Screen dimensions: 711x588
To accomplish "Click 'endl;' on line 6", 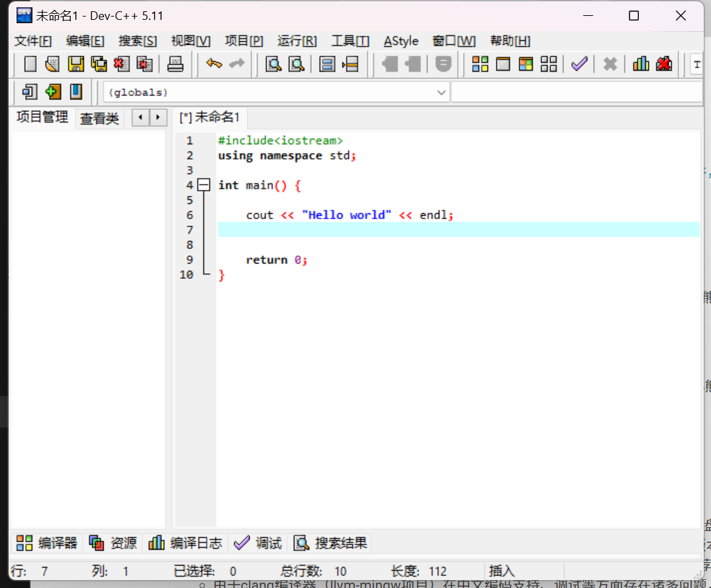I will [436, 215].
